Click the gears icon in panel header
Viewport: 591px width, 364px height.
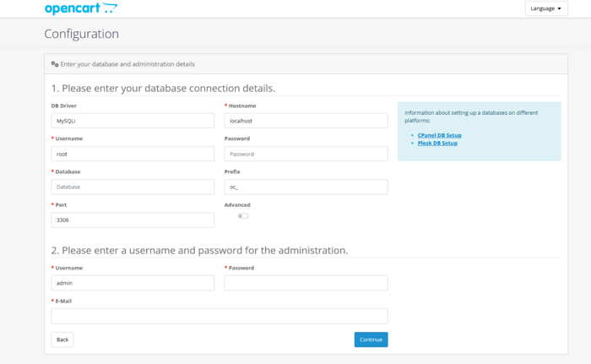[x=55, y=63]
